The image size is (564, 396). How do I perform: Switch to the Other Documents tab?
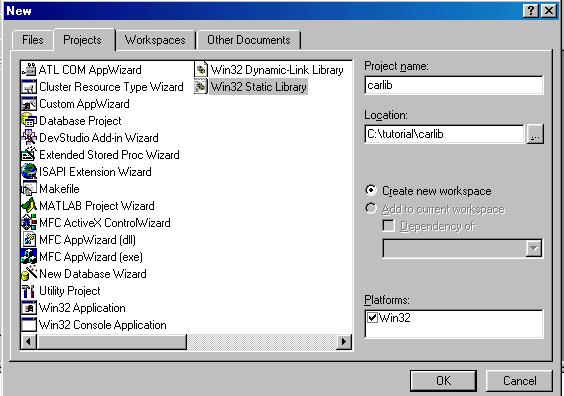click(x=249, y=40)
